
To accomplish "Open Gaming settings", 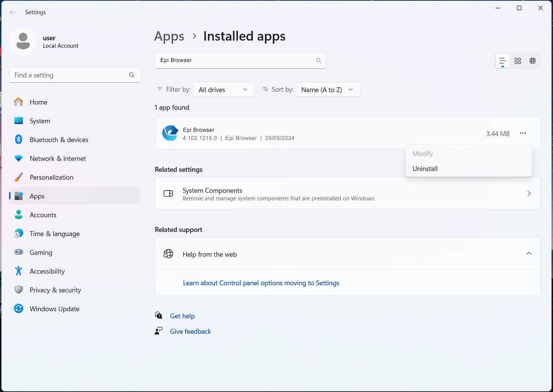I will click(75, 252).
